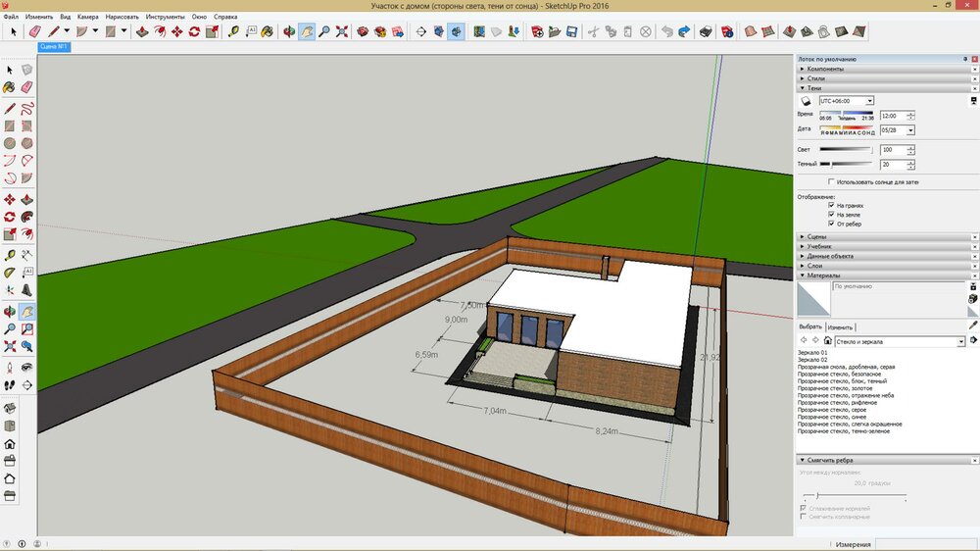Click the 'Сцена №1' scene tab

[53, 46]
